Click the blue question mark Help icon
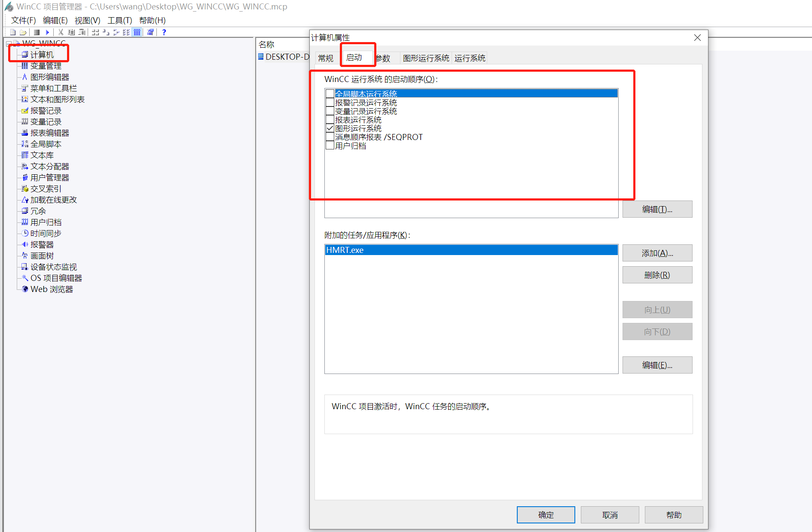Screen dimensions: 812x532 point(164,32)
